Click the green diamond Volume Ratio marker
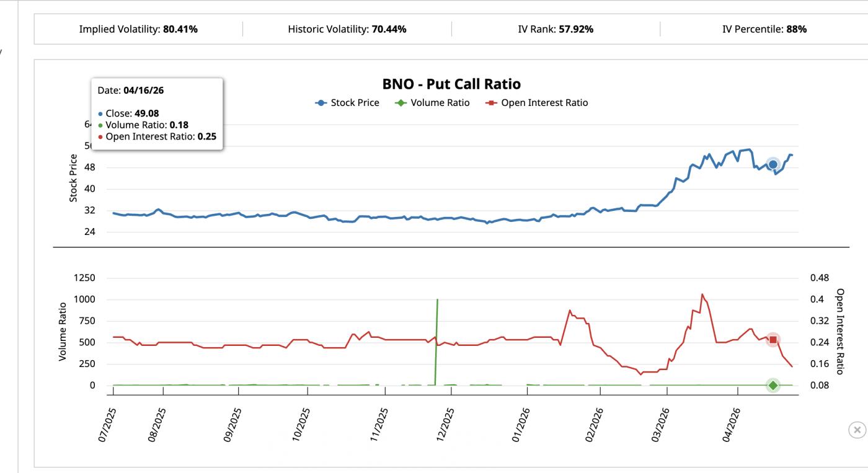The height and width of the screenshot is (473, 868). [773, 385]
